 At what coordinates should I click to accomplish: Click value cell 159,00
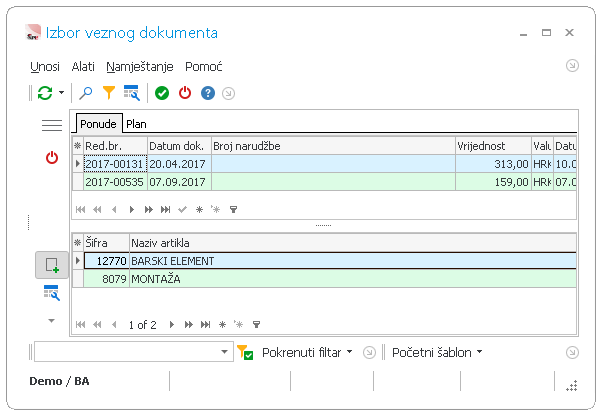(x=493, y=181)
